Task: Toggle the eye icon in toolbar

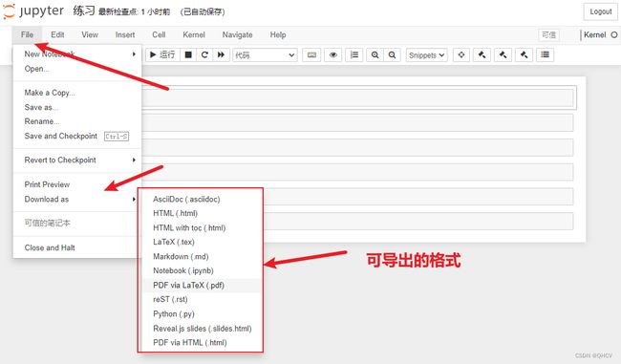Action: (333, 55)
